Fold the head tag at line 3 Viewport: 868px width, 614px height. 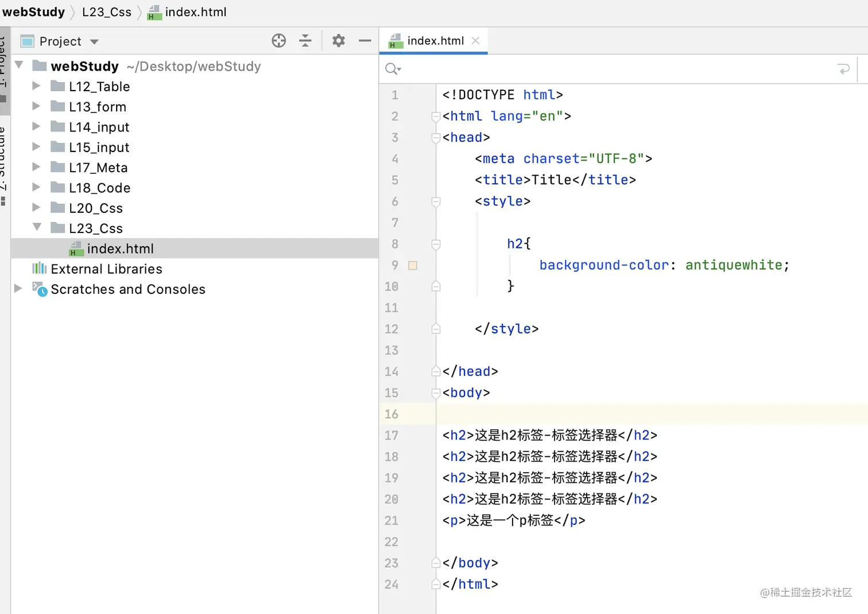click(x=436, y=138)
